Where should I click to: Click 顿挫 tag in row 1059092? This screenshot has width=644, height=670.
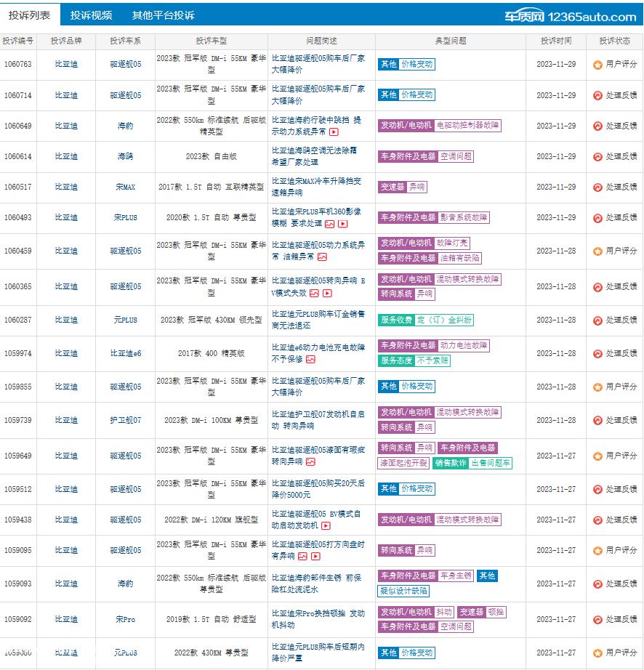(496, 612)
